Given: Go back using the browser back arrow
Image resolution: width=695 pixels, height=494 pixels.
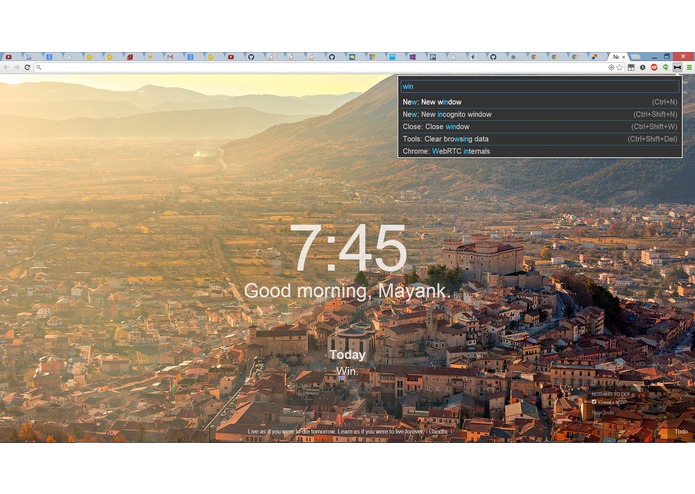Looking at the screenshot, I should [6, 67].
